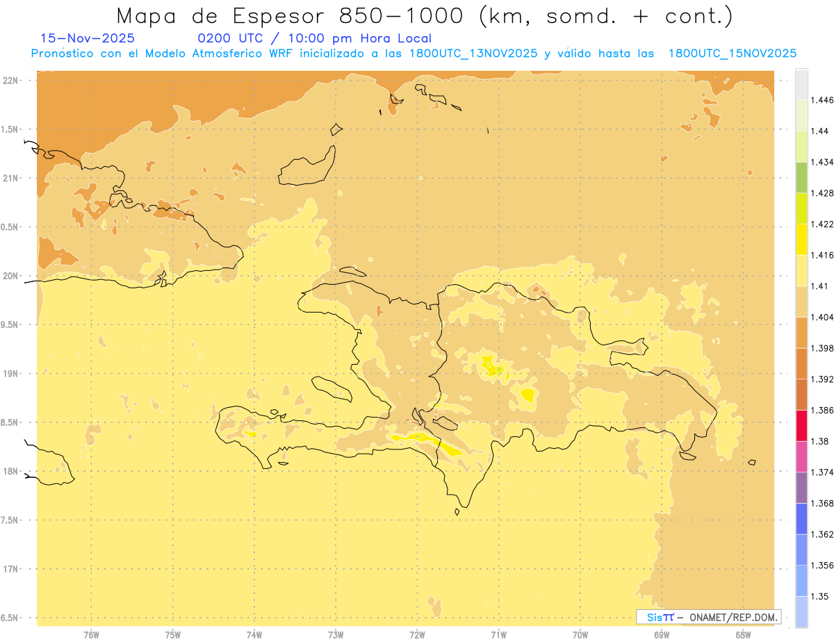The image size is (834, 644).
Task: Click the red legend swatch between 1.38 and 1.386
Action: [x=801, y=425]
